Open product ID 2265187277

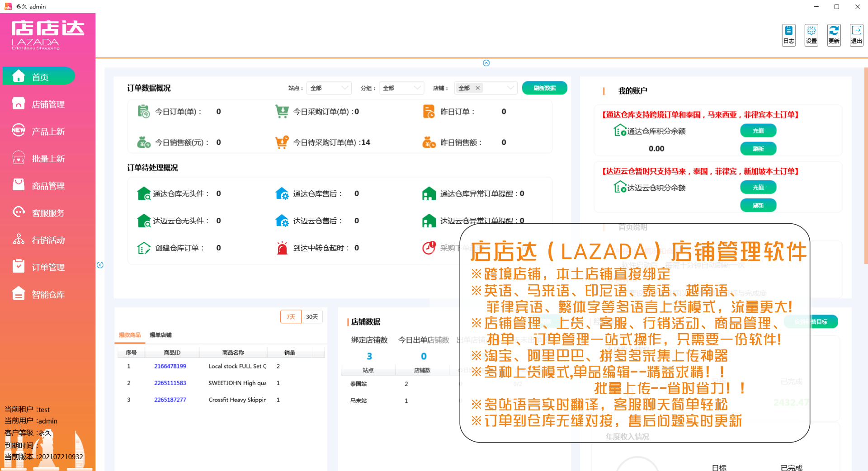tap(170, 400)
